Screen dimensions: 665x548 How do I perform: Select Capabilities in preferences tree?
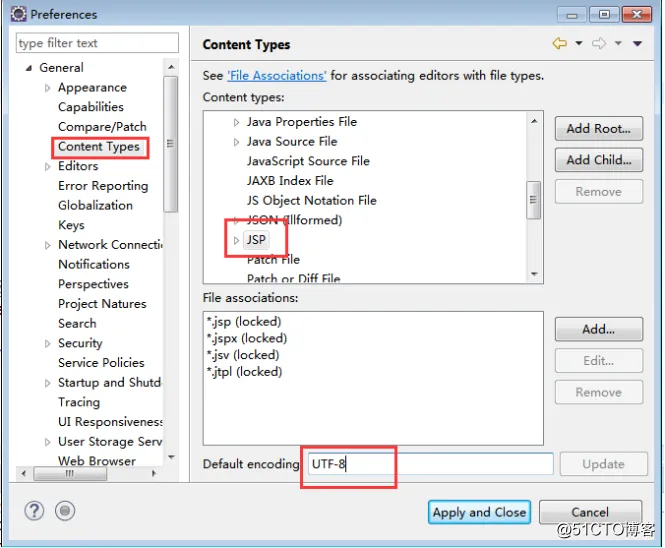(x=91, y=107)
